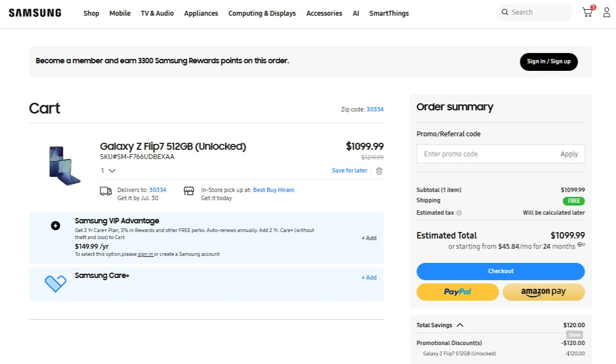
Task: Open the Galaxy Z Flip7 product thumbnail
Action: 64,166
